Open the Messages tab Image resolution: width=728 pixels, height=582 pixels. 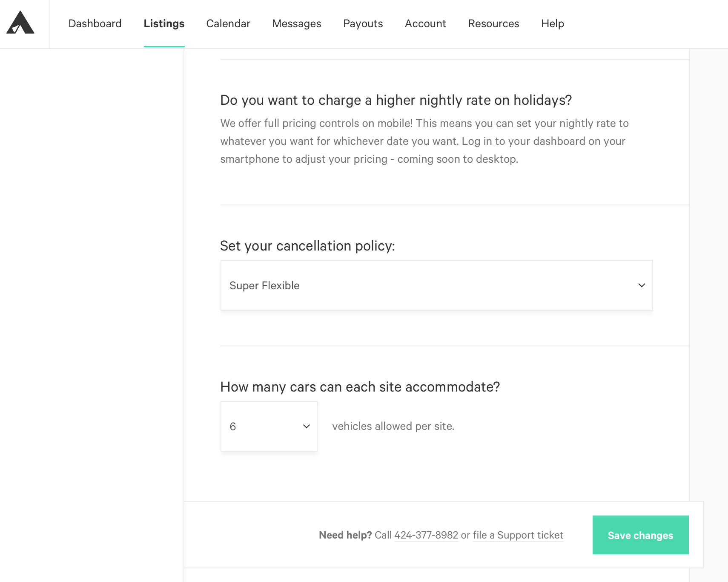click(297, 23)
